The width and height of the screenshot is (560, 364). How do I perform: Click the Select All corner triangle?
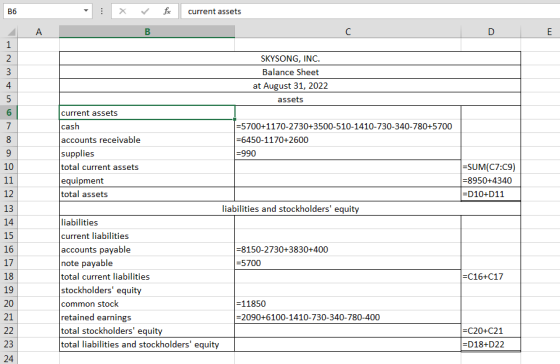[12, 32]
